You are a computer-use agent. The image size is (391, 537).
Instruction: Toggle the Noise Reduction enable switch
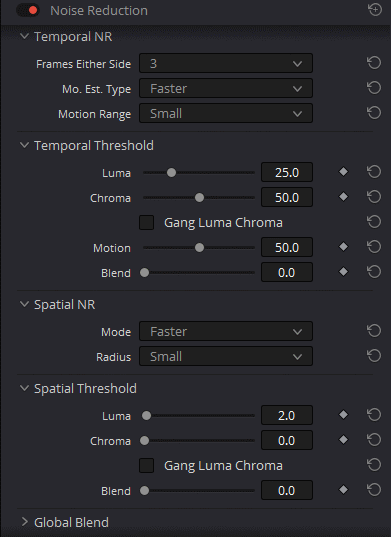pyautogui.click(x=28, y=11)
